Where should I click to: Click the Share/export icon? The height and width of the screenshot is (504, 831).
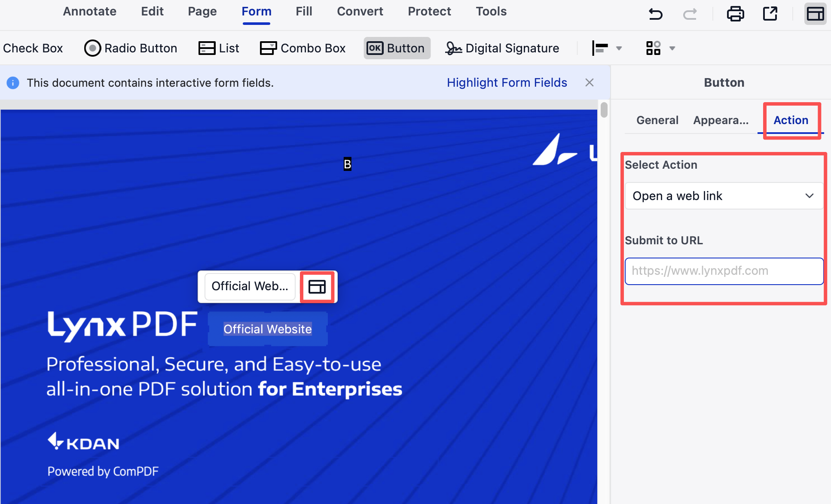pyautogui.click(x=770, y=14)
